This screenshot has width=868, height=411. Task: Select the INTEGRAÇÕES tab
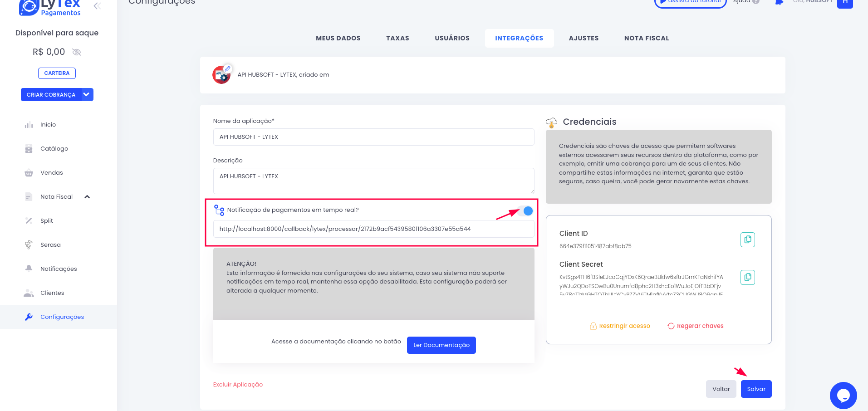(519, 38)
